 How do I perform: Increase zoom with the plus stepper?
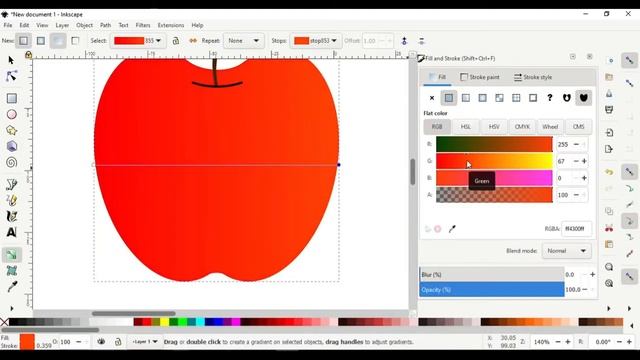tap(568, 342)
